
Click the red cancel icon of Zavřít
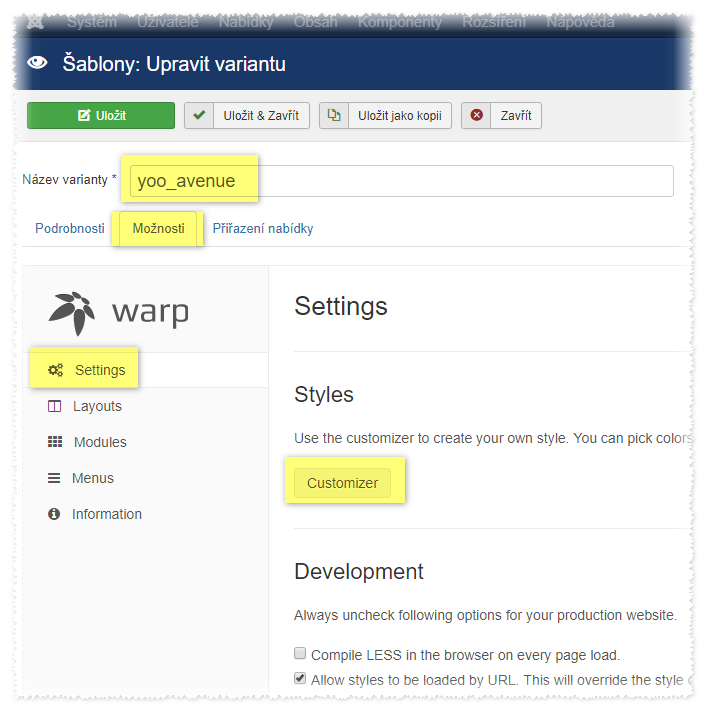click(x=476, y=115)
